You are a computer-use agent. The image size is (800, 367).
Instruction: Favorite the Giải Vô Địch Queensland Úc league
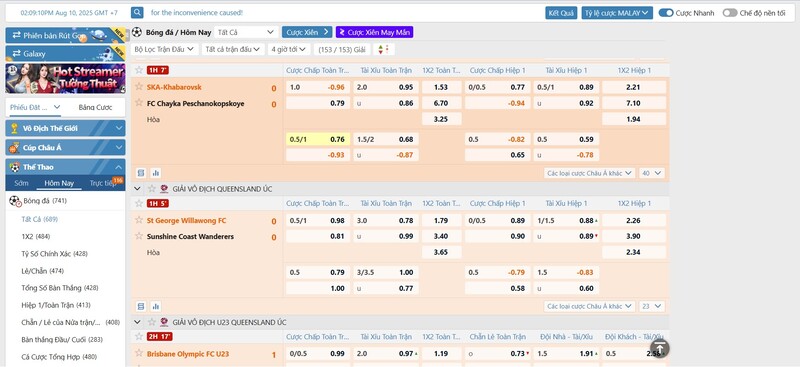tap(152, 189)
